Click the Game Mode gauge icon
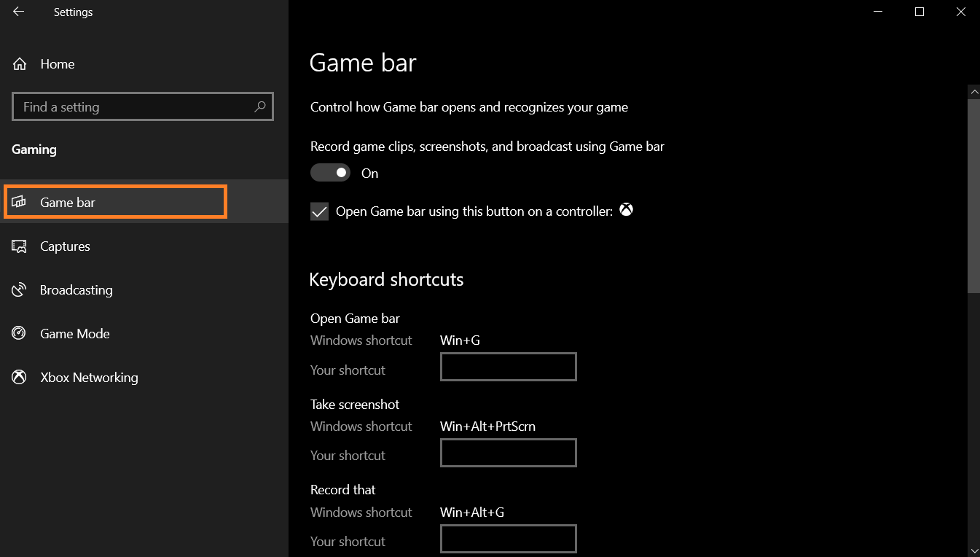The image size is (980, 557). pos(20,333)
